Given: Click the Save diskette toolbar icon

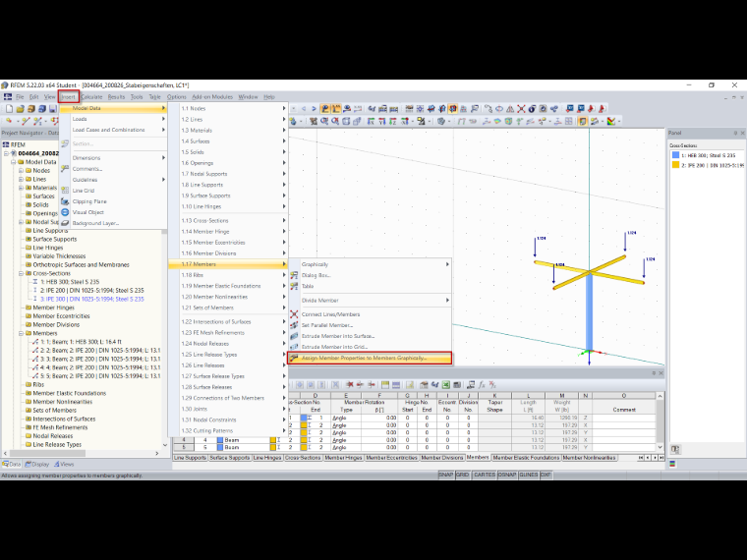Looking at the screenshot, I should click(52, 109).
